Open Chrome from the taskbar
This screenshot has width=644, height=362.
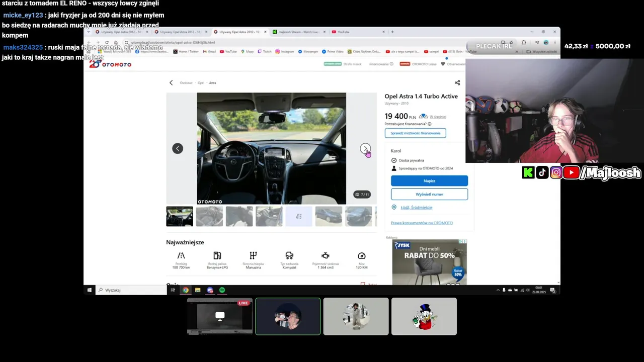pyautogui.click(x=186, y=290)
